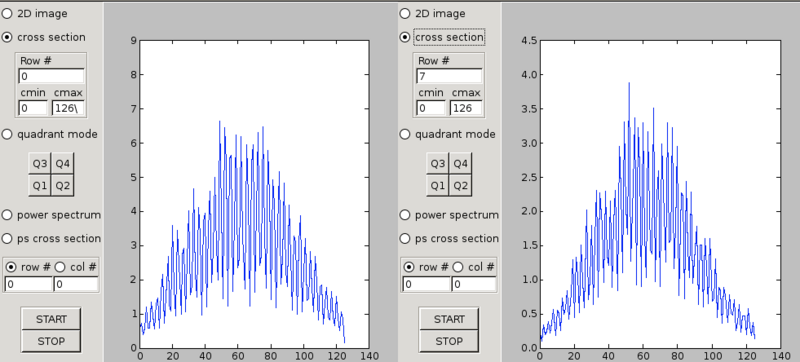Select cross section radio in left panel
Viewport: 800px width, 362px height.
point(7,37)
